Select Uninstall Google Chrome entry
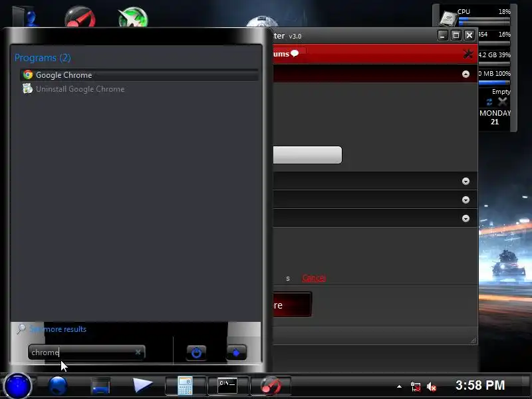This screenshot has height=399, width=532. click(x=139, y=89)
